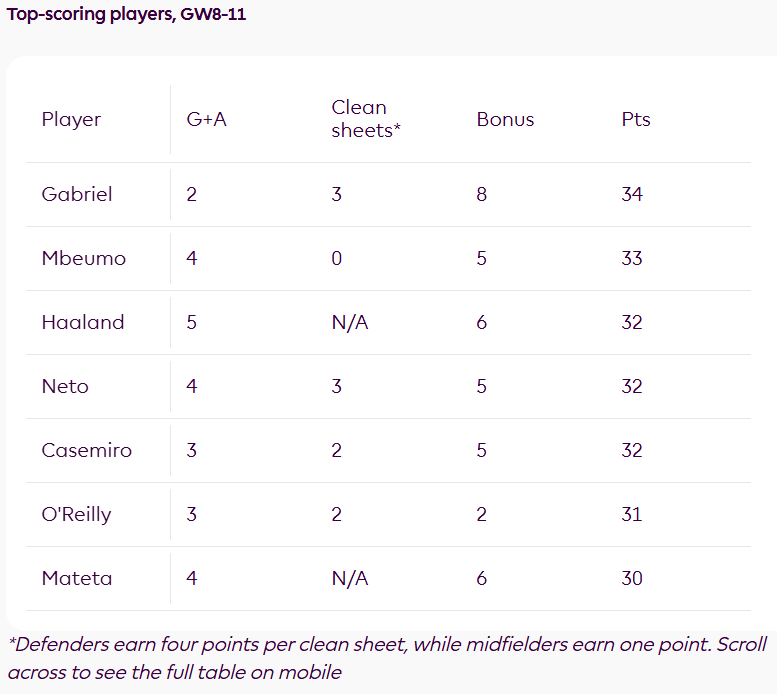Click the Bonus column header
The height and width of the screenshot is (694, 777).
[x=505, y=120]
